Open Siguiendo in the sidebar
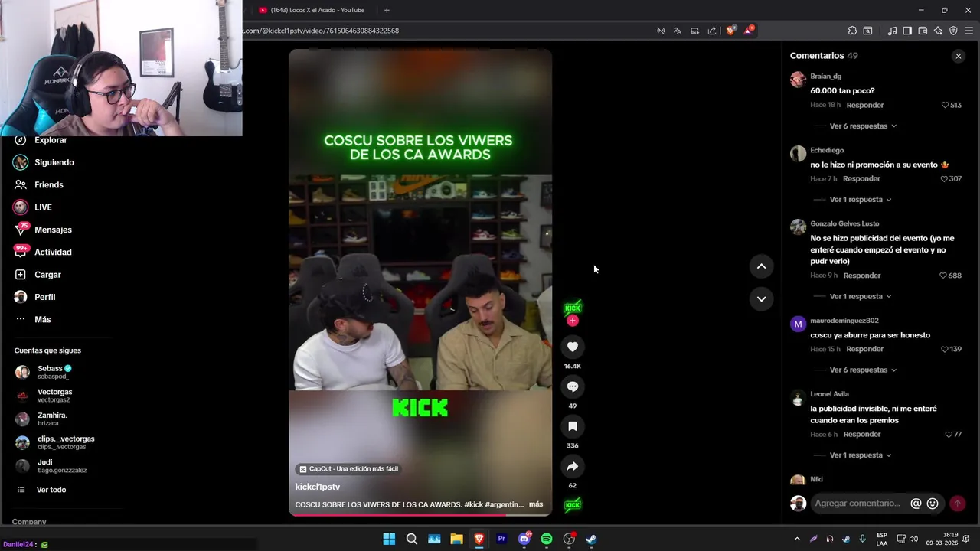The image size is (980, 551). 54,162
